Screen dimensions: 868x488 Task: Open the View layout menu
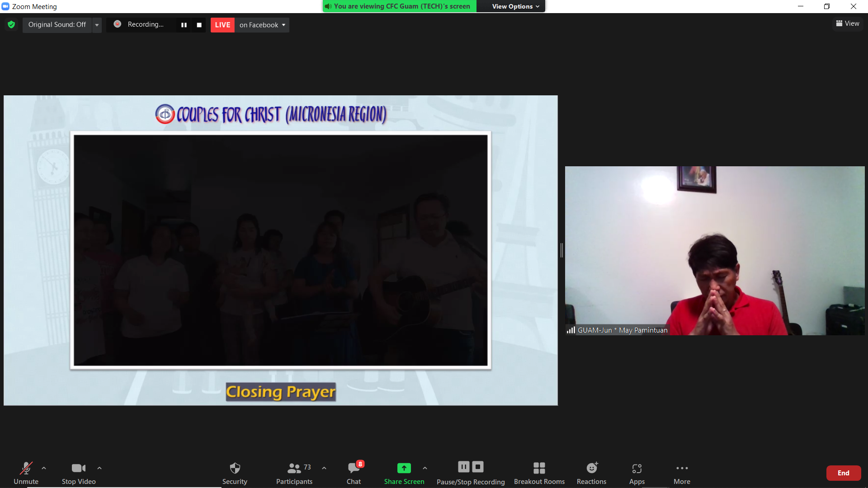pos(848,23)
